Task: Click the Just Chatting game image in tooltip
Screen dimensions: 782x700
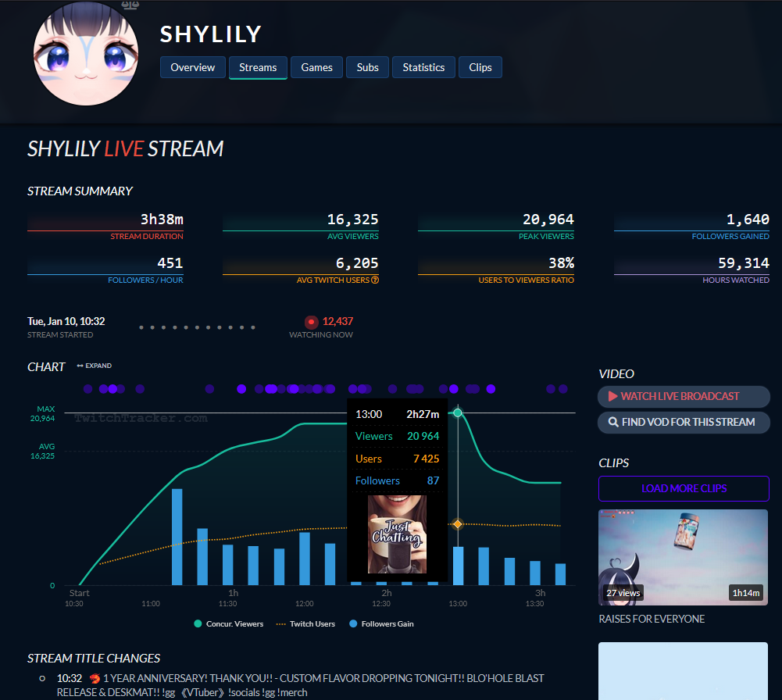Action: 397,534
